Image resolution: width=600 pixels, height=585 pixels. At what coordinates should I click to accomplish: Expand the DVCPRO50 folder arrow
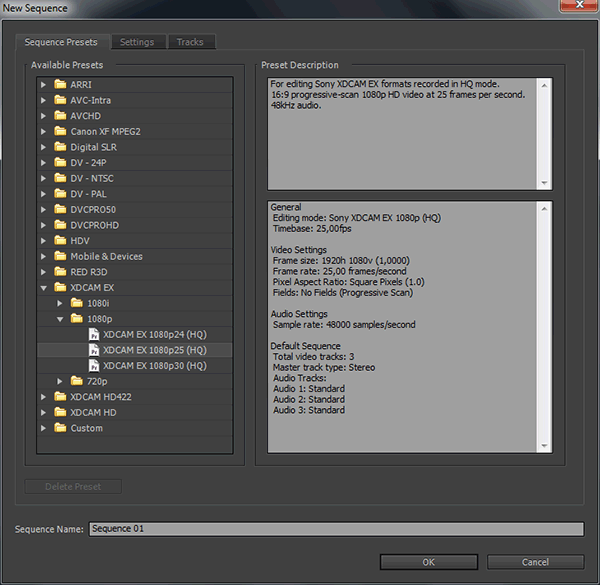[x=44, y=210]
